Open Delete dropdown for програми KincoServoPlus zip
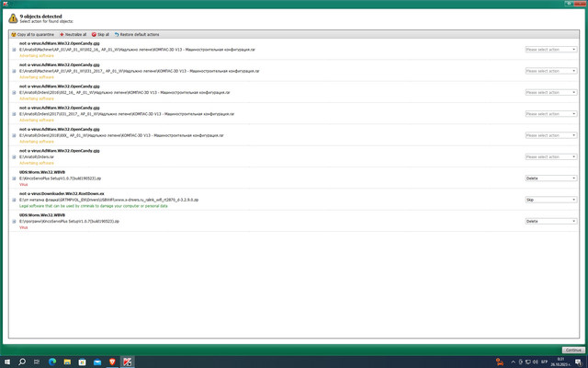The height and width of the screenshot is (368, 588). click(x=551, y=221)
